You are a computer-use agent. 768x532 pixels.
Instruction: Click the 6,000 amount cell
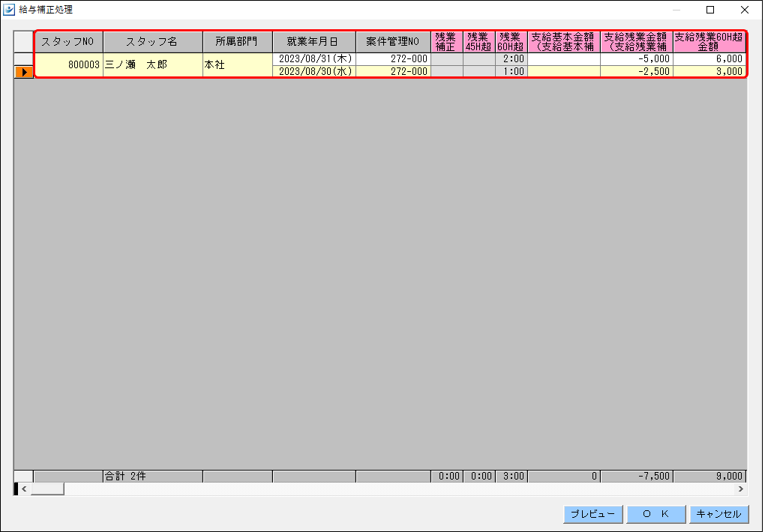coord(709,58)
